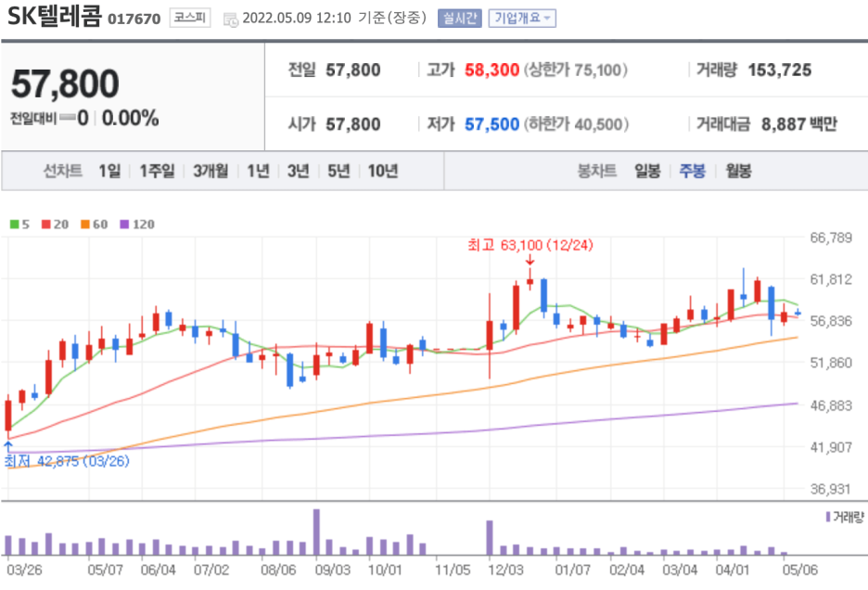Click the calendar clock icon beside the date
868x590 pixels.
click(x=230, y=19)
